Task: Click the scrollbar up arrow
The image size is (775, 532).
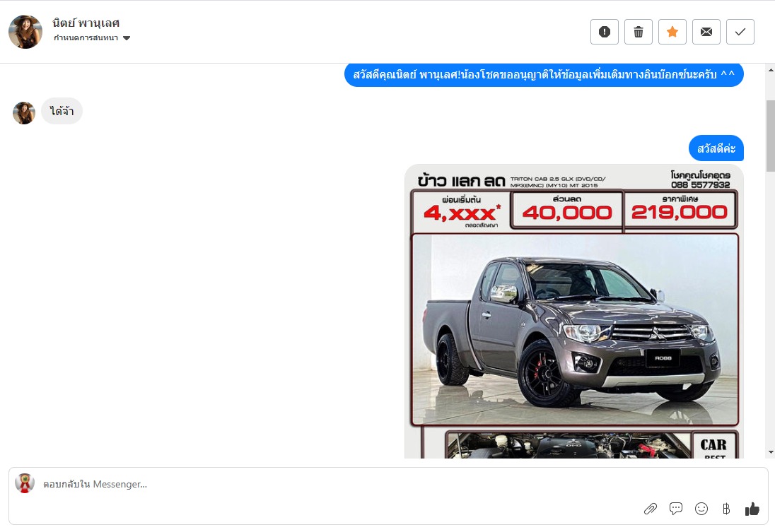Action: (771, 70)
